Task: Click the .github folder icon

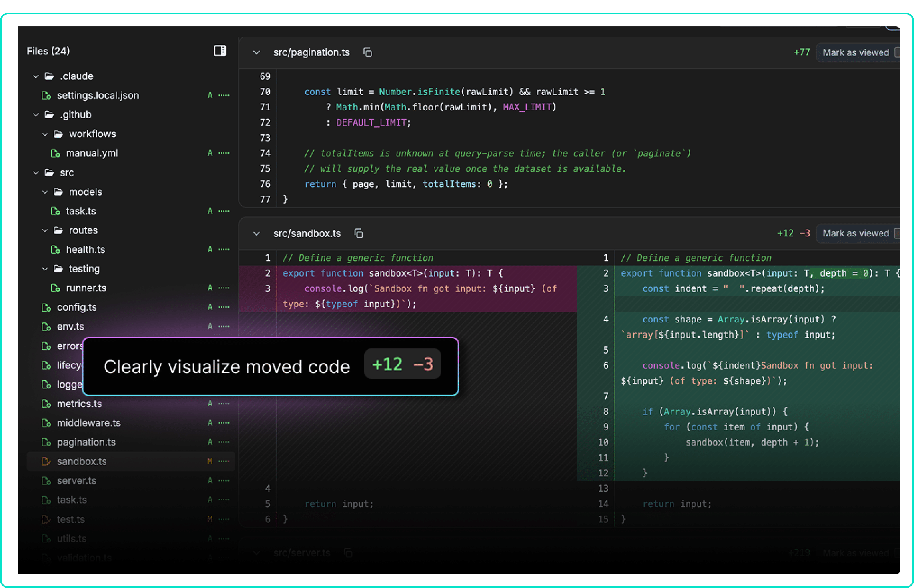Action: 49,115
